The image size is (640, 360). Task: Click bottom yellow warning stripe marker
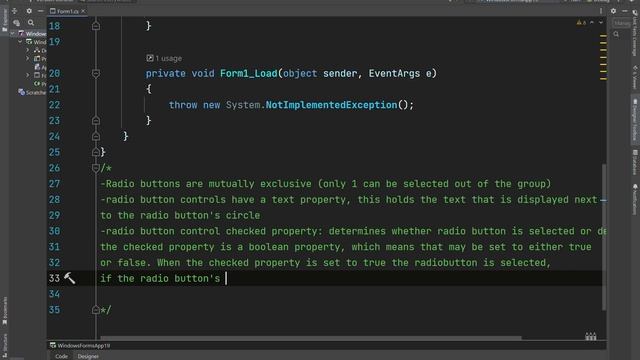pyautogui.click(x=603, y=79)
